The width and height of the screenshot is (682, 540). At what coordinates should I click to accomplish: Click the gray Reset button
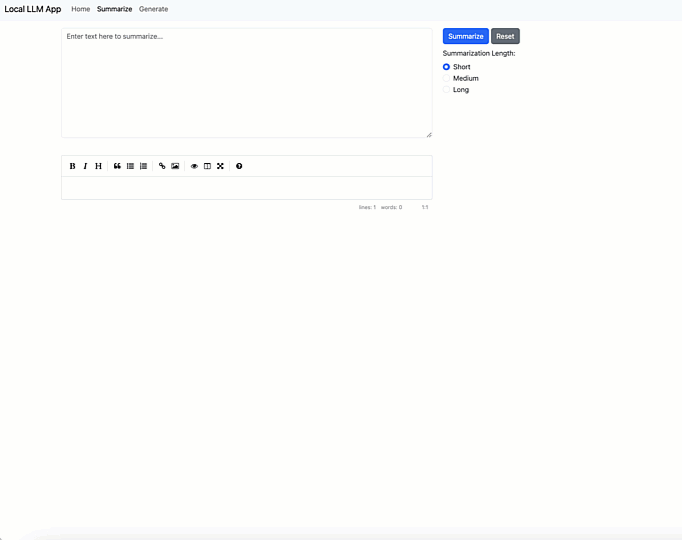pos(505,36)
